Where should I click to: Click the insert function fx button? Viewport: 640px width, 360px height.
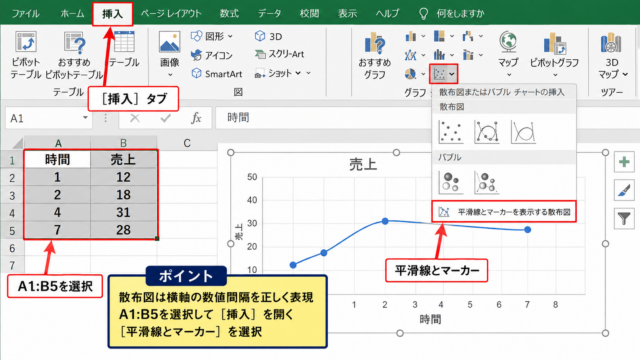coord(196,118)
